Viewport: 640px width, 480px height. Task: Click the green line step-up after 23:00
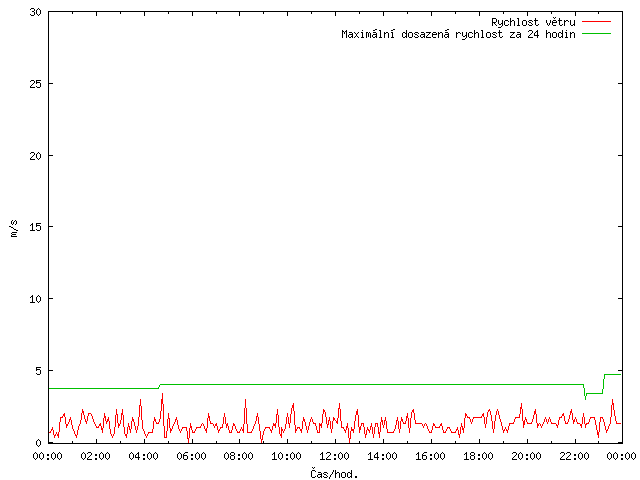[604, 384]
